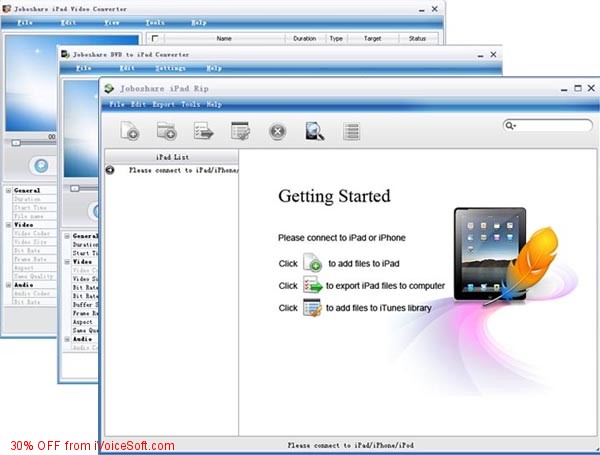The height and width of the screenshot is (455, 600).
Task: Open Help menu in iPad Rip window
Action: pyautogui.click(x=214, y=104)
